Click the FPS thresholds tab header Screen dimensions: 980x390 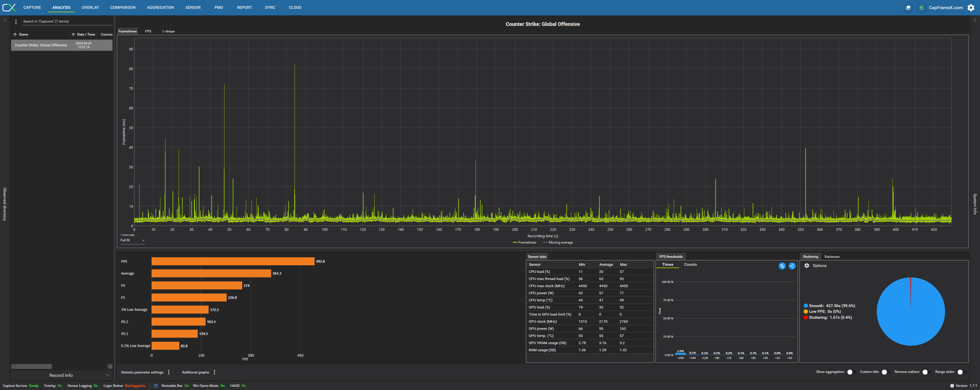pos(671,257)
